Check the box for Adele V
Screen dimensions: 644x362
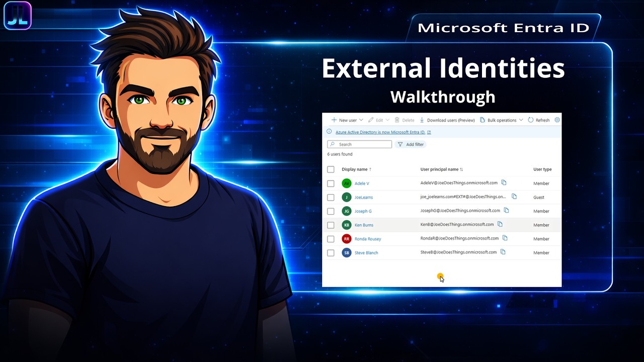tap(331, 184)
